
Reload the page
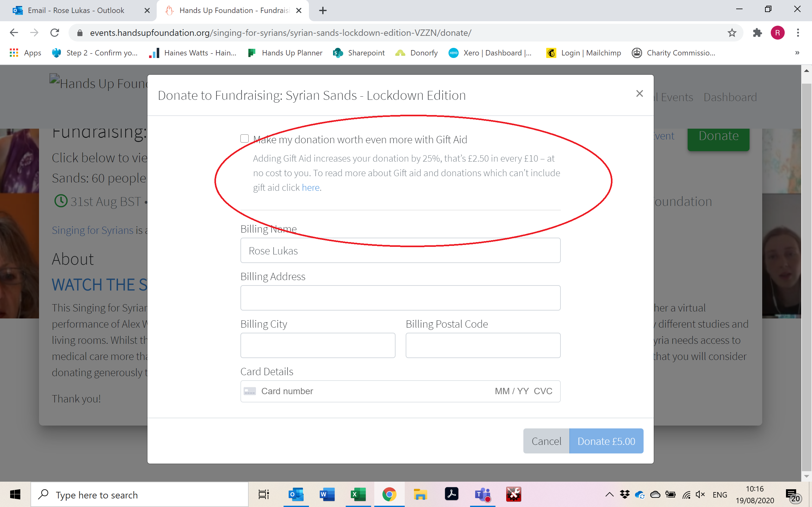55,33
